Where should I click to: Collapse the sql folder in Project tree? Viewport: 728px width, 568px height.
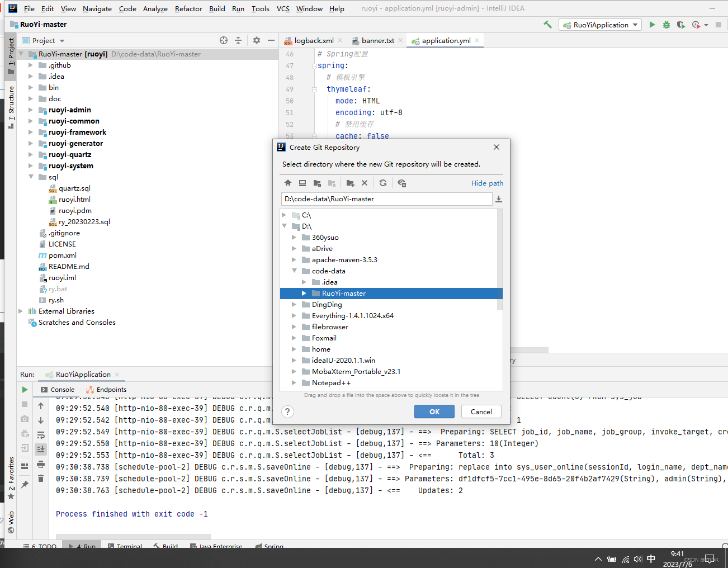click(31, 177)
